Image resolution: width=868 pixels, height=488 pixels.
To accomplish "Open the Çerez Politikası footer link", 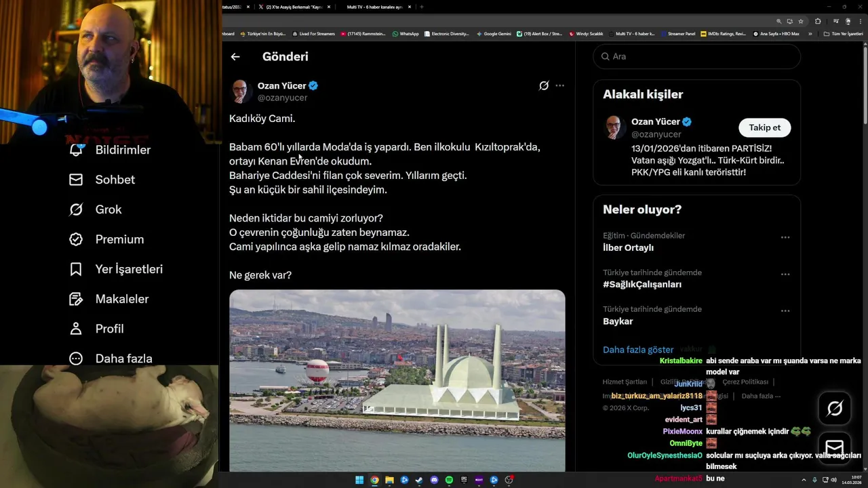I will 745,382.
